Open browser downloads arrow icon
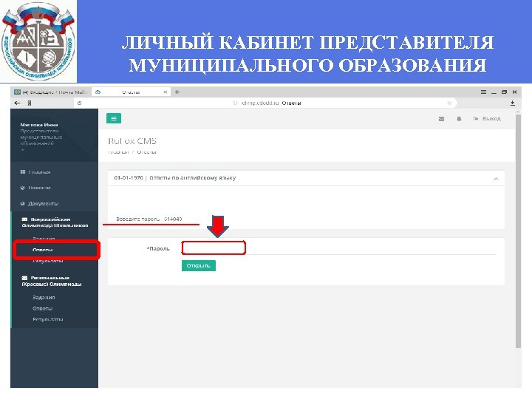The height and width of the screenshot is (399, 532). (x=513, y=103)
